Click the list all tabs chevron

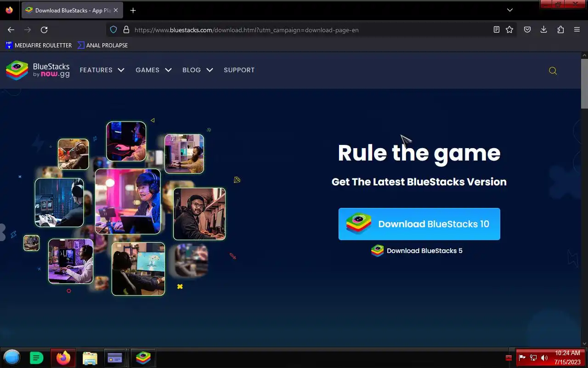(x=510, y=10)
